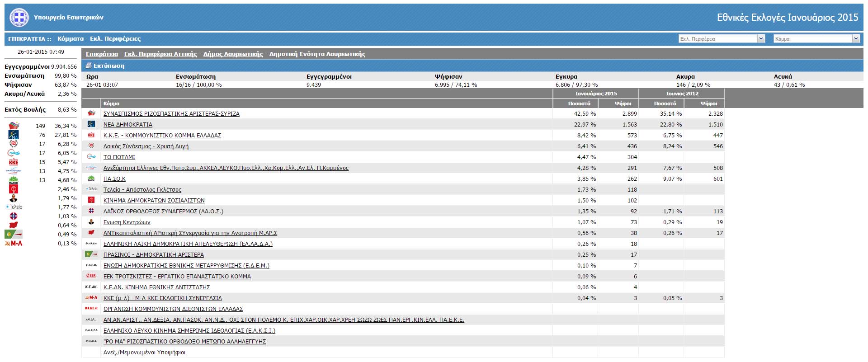Viewport: 868px width, 362px height.
Task: Open the ΚΚΕ (μ-λ) - Μ-Λ ΚΚΕ link
Action: pyautogui.click(x=163, y=298)
